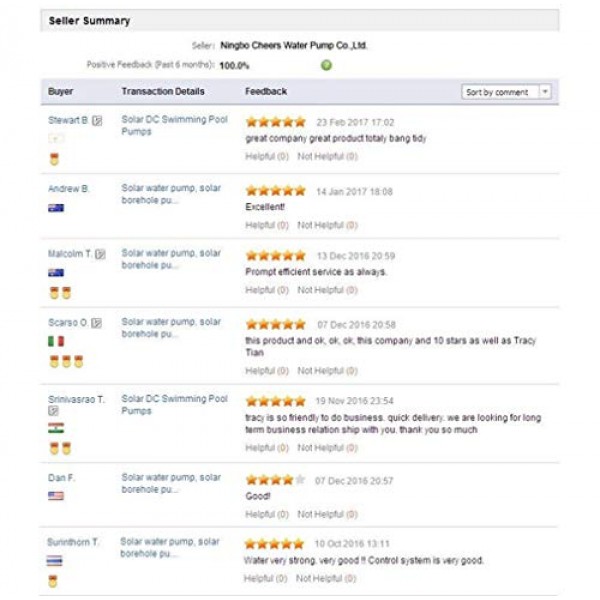Click the star rating on Dan F.'s review
Image resolution: width=600 pixels, height=600 pixels.
click(x=276, y=479)
